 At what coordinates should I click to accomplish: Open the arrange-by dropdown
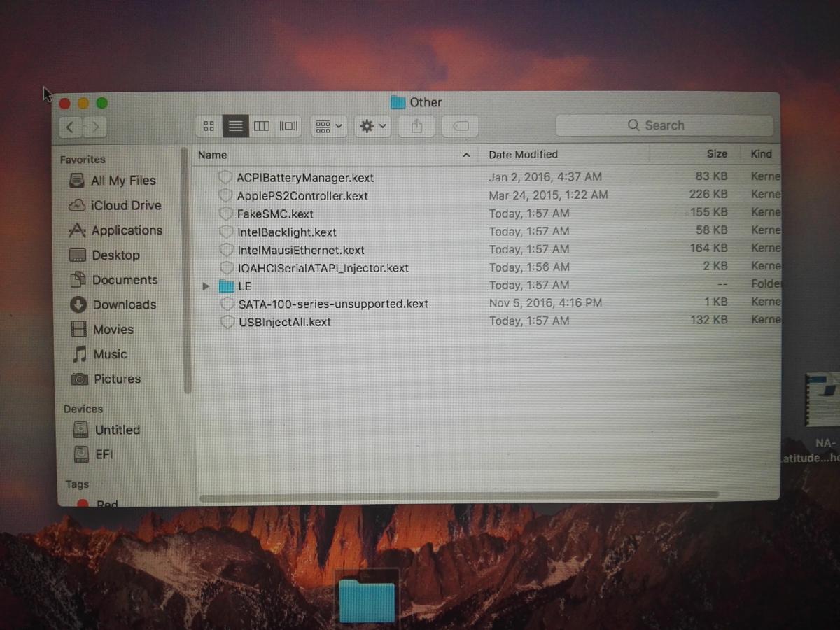pyautogui.click(x=329, y=126)
